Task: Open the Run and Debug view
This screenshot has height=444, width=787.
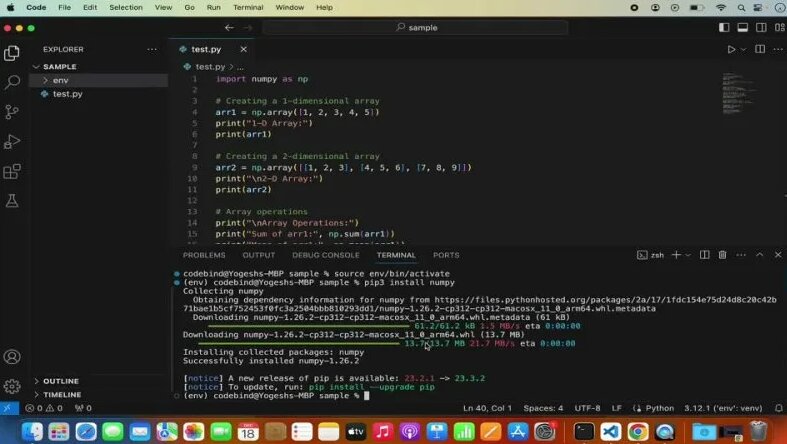Action: (x=12, y=142)
